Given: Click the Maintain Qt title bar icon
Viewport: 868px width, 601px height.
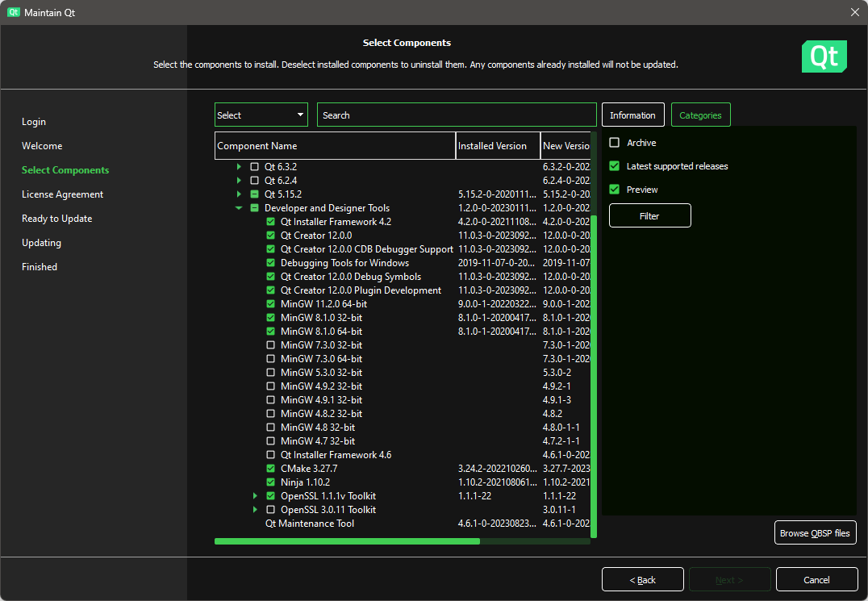Looking at the screenshot, I should point(13,12).
